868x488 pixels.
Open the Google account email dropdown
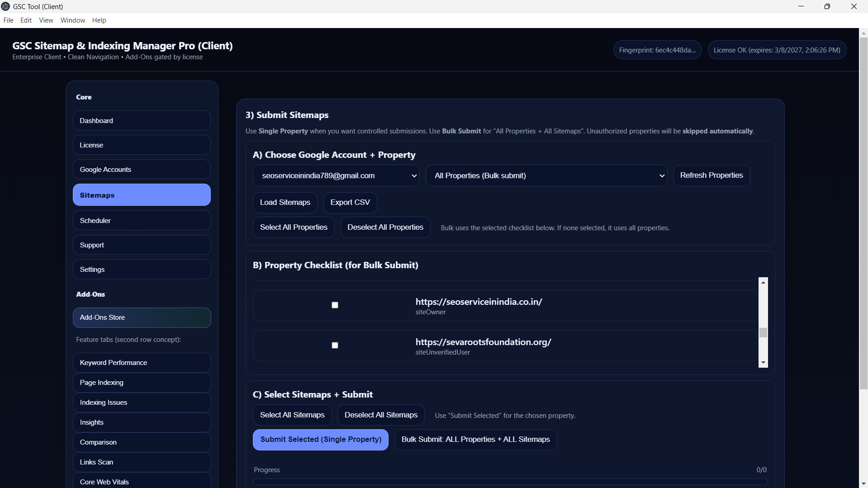tap(336, 175)
